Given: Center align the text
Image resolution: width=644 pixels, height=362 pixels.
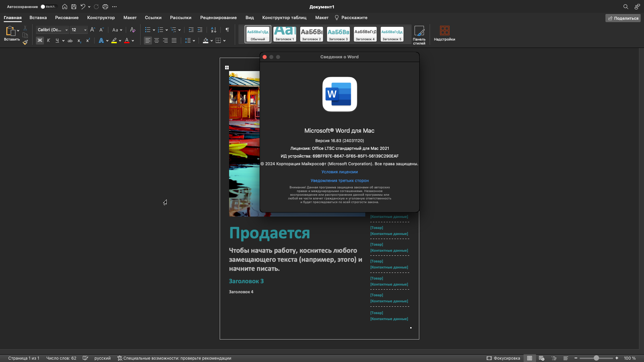Looking at the screenshot, I should point(157,41).
